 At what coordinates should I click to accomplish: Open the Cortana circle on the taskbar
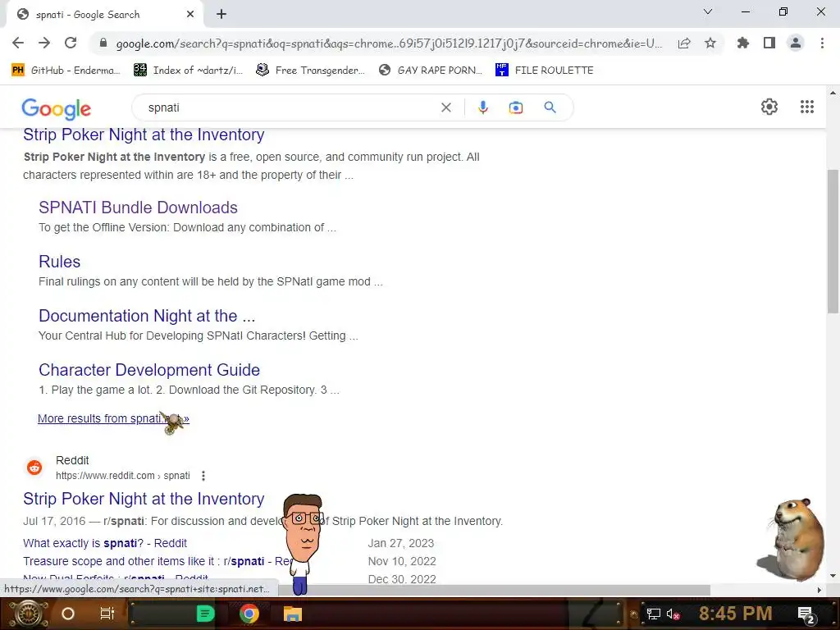pos(67,614)
